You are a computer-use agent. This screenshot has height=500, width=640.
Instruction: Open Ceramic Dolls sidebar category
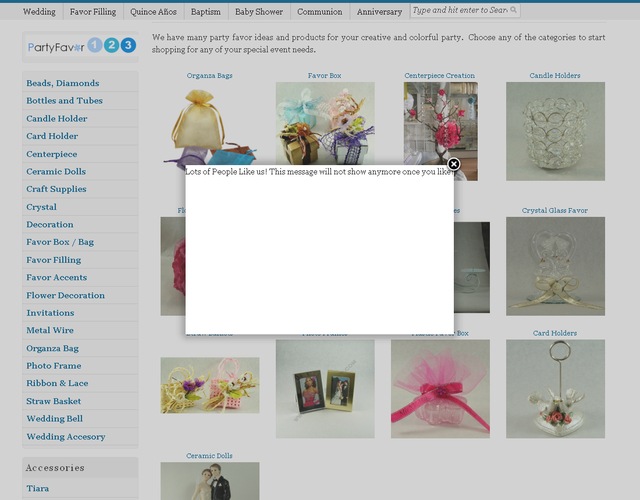coord(56,172)
